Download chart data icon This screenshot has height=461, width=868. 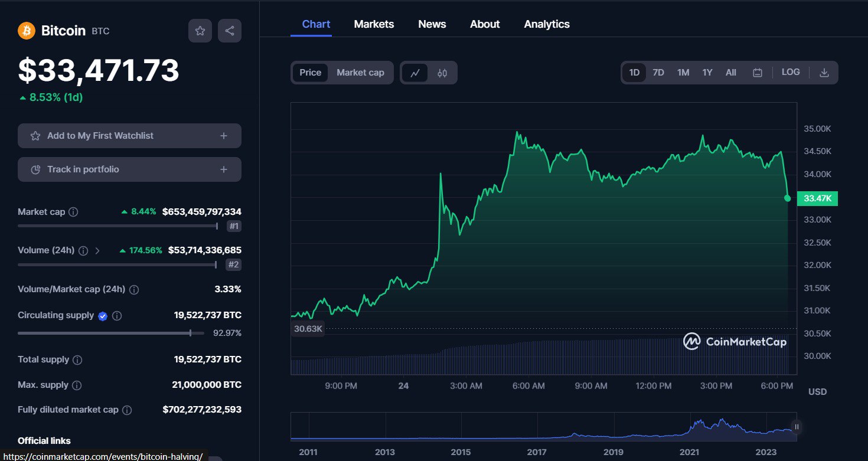point(824,73)
